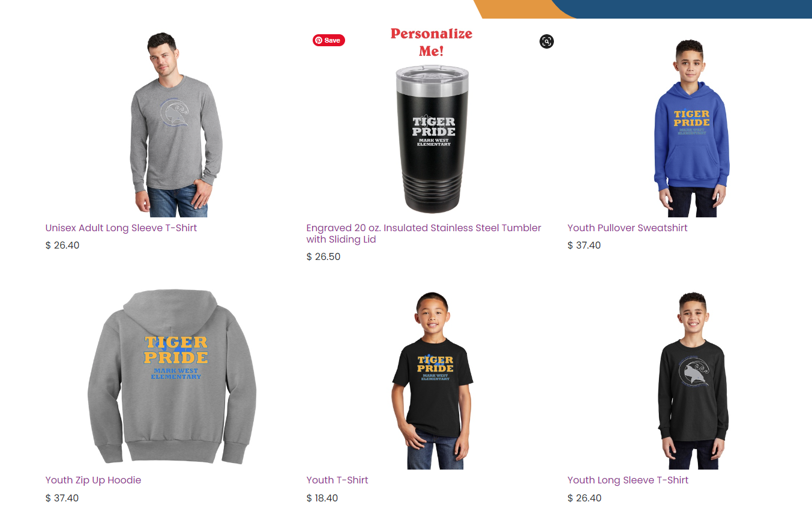
Task: Open Youth T-Shirt product link
Action: point(337,480)
